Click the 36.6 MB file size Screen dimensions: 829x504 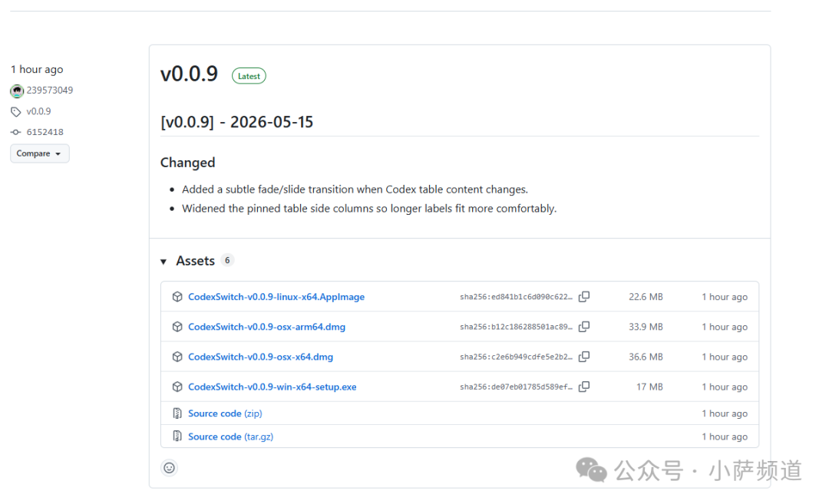[x=646, y=357]
